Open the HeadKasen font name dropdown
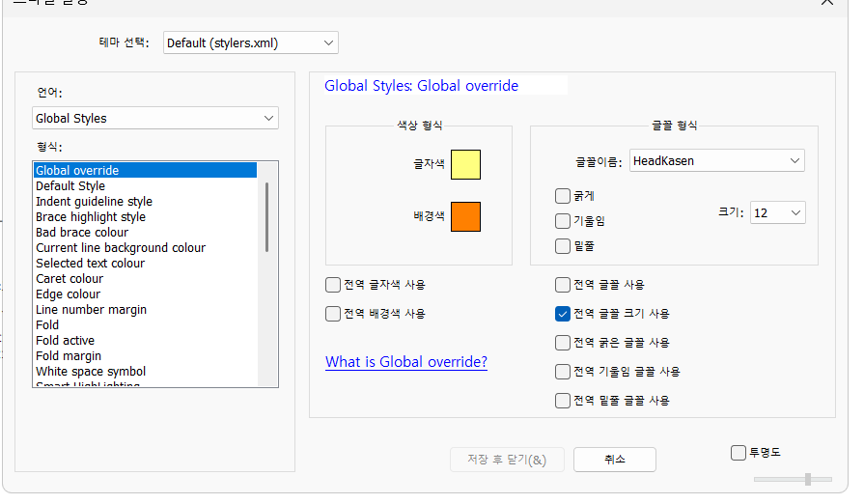This screenshot has height=504, width=864. (x=716, y=161)
